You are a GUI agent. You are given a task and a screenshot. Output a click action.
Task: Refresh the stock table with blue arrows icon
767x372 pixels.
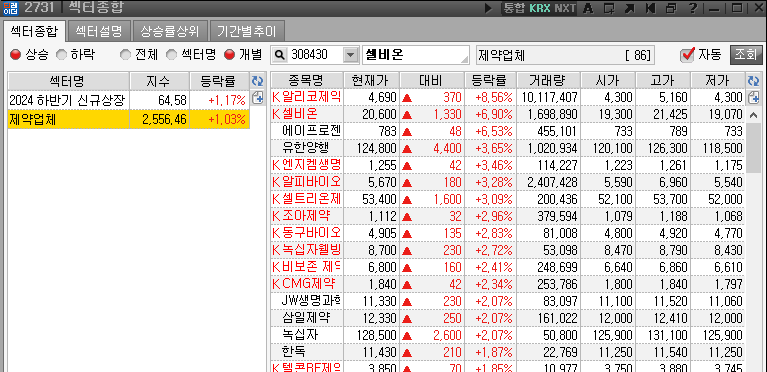pyautogui.click(x=754, y=81)
